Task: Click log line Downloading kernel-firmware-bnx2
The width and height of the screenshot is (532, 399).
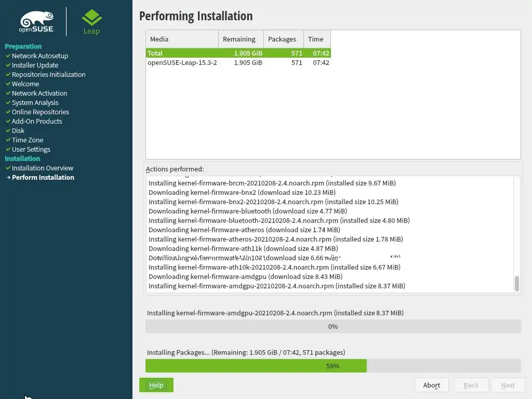Action: (x=242, y=192)
